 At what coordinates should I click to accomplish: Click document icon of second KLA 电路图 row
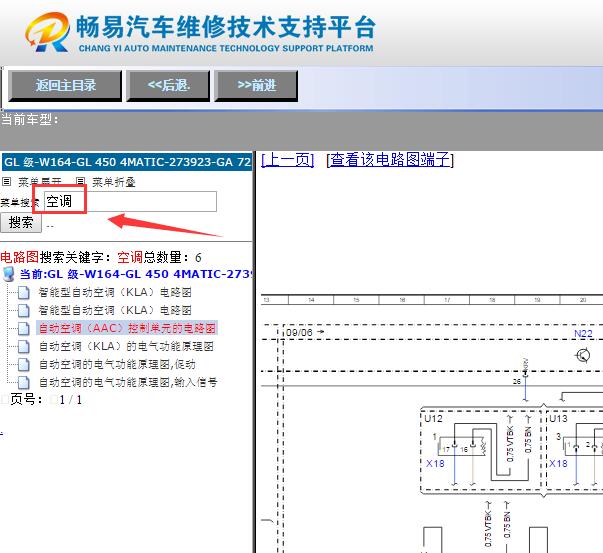click(23, 310)
